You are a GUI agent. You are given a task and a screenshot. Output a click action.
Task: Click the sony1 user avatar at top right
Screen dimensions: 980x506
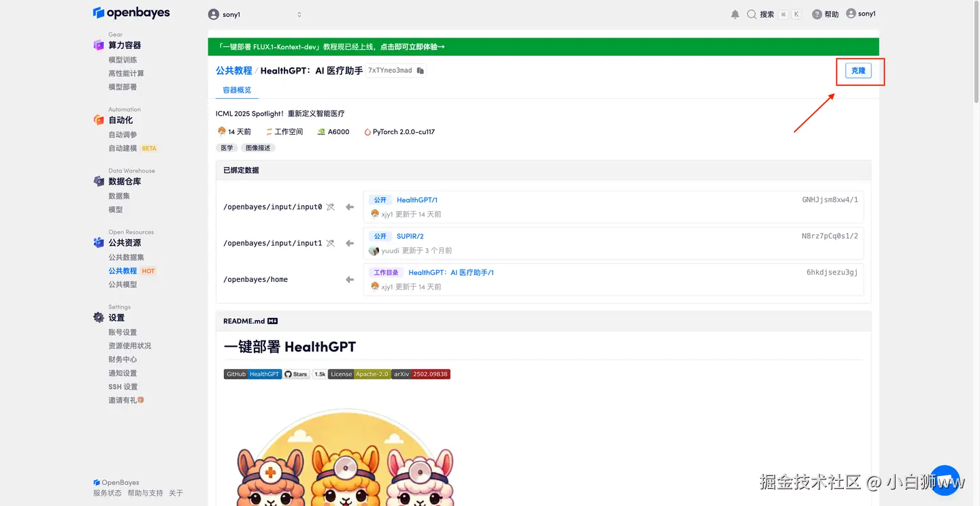(x=851, y=14)
